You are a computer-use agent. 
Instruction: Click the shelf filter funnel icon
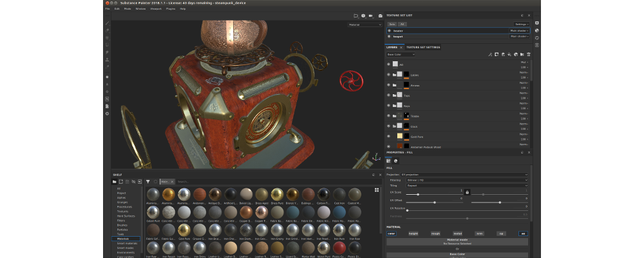click(147, 182)
